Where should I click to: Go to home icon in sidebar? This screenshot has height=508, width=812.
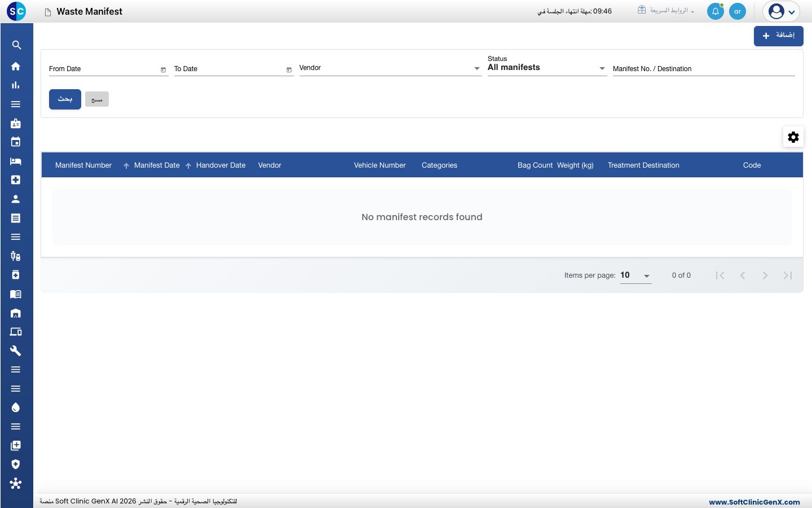[x=16, y=66]
